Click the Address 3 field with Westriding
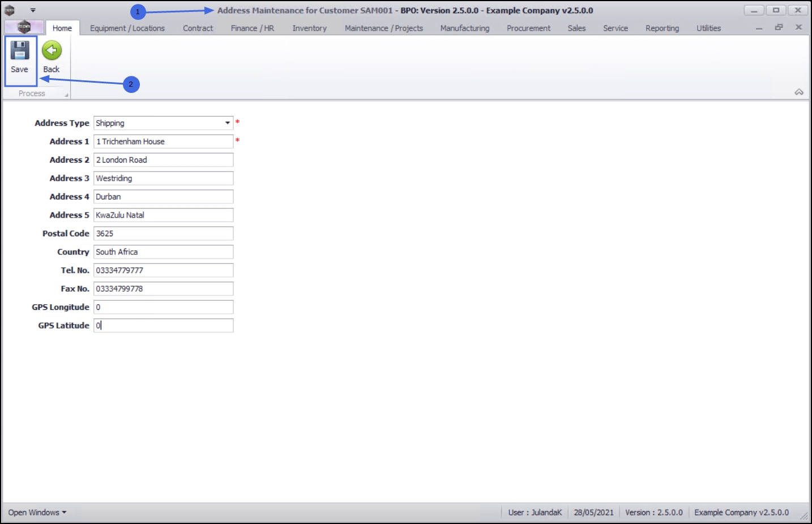 [x=164, y=178]
